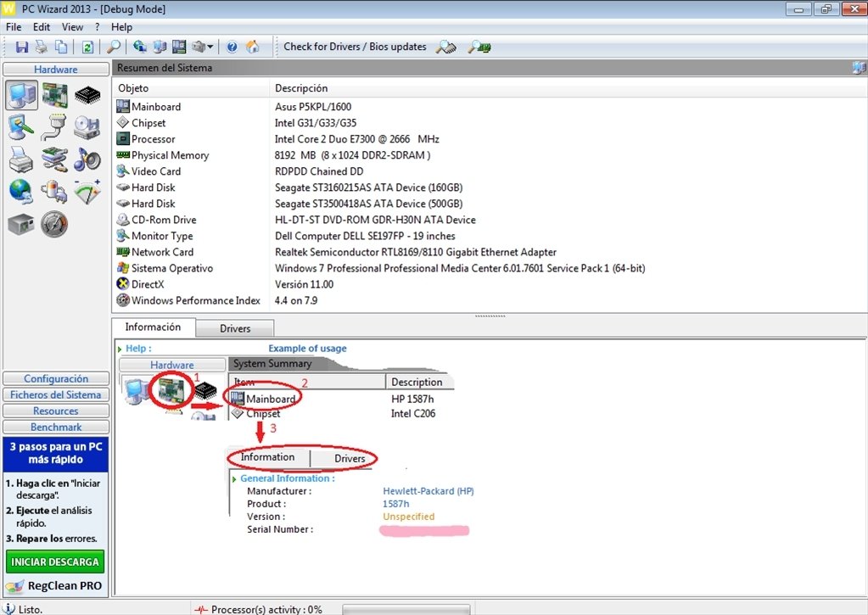This screenshot has width=868, height=615.
Task: Select the I/O Ports cable connector icon
Action: [54, 127]
